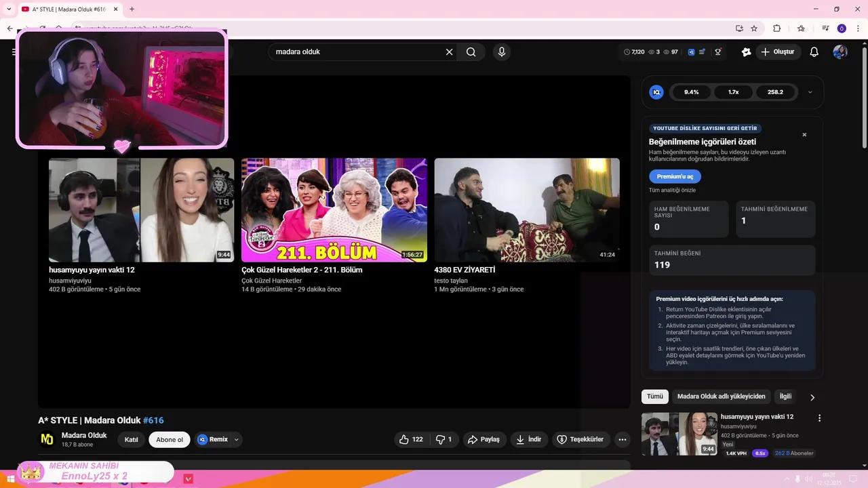The image size is (868, 488).
Task: Click the İndir download button
Action: tap(529, 440)
